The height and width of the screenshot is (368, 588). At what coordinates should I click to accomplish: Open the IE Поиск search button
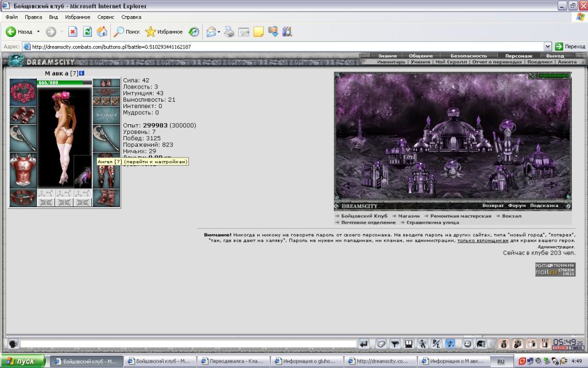(x=127, y=32)
